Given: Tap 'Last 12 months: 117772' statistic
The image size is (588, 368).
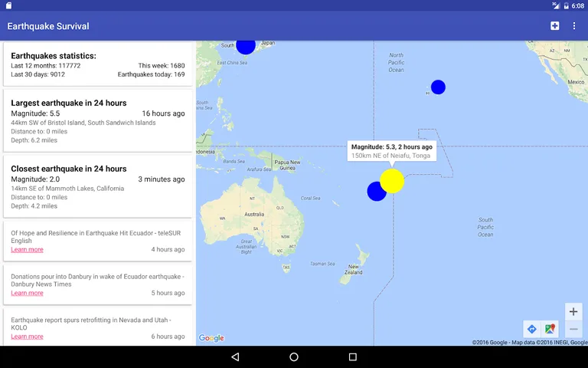Looking at the screenshot, I should coord(46,66).
